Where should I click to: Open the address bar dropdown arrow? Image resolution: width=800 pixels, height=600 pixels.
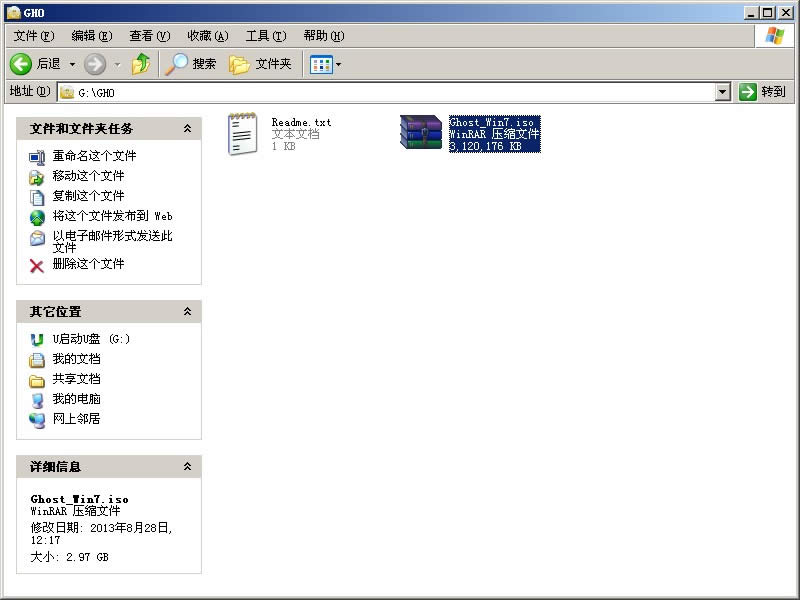[723, 92]
